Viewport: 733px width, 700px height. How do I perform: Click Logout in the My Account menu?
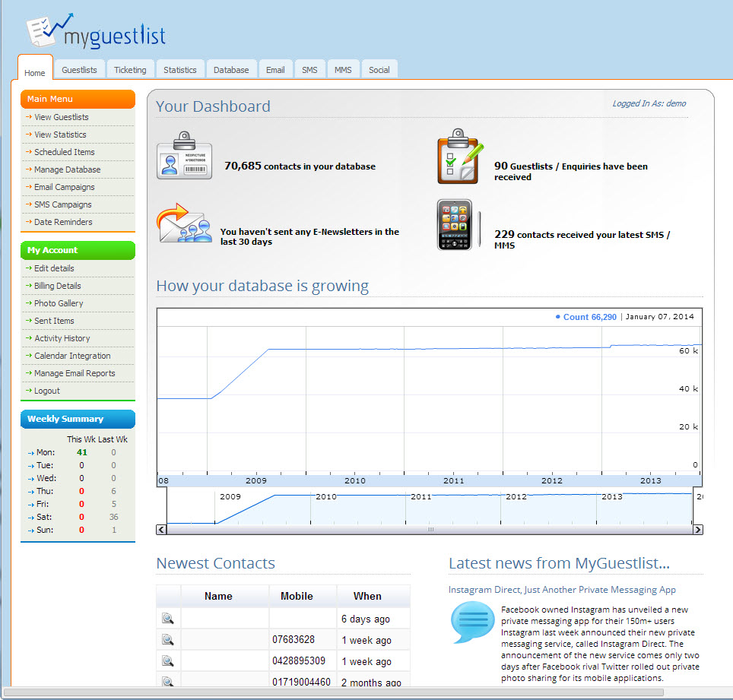[47, 391]
